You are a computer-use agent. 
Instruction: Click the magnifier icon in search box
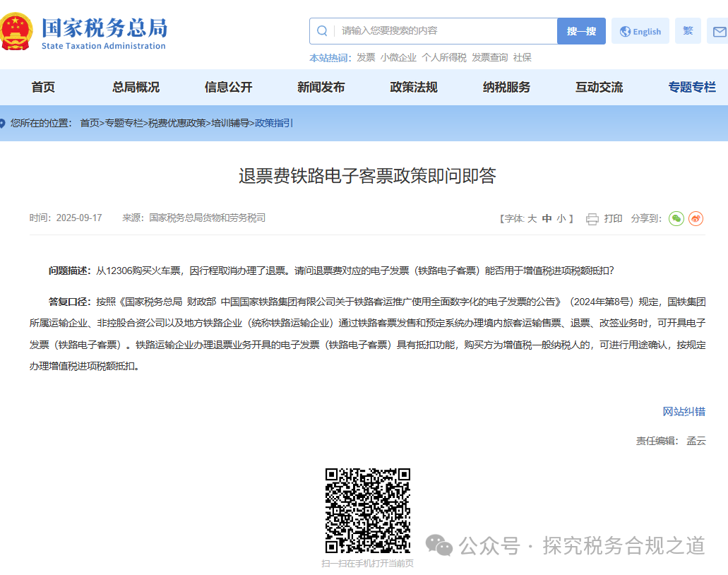pyautogui.click(x=322, y=31)
